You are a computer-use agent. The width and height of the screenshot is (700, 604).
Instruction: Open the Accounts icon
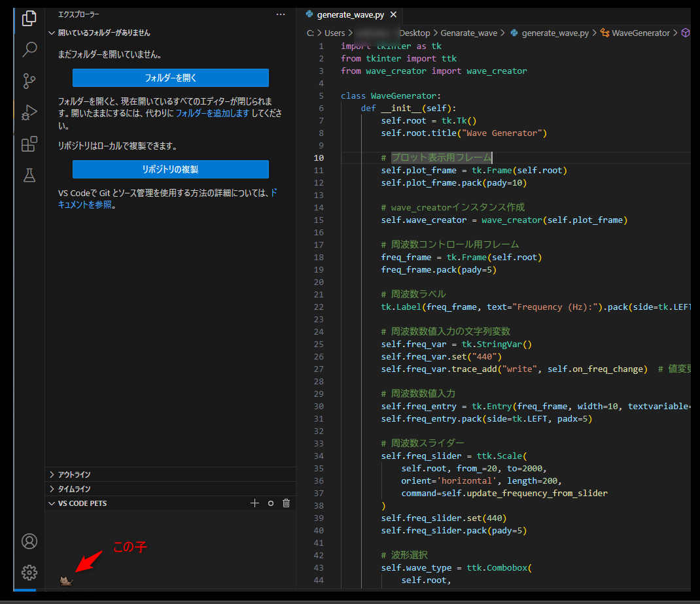click(29, 541)
